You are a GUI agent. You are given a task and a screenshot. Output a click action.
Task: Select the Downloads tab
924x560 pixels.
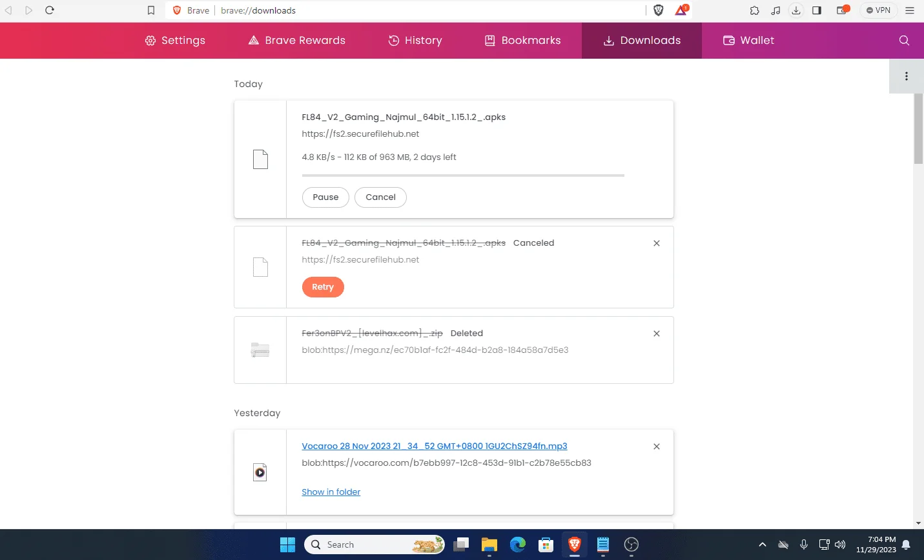coord(642,40)
